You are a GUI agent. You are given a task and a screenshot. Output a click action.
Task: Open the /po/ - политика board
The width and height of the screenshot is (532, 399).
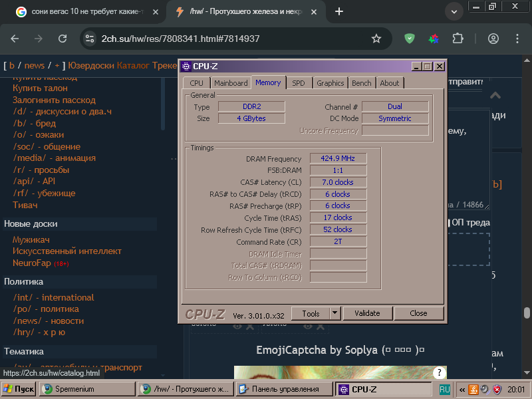pyautogui.click(x=46, y=309)
